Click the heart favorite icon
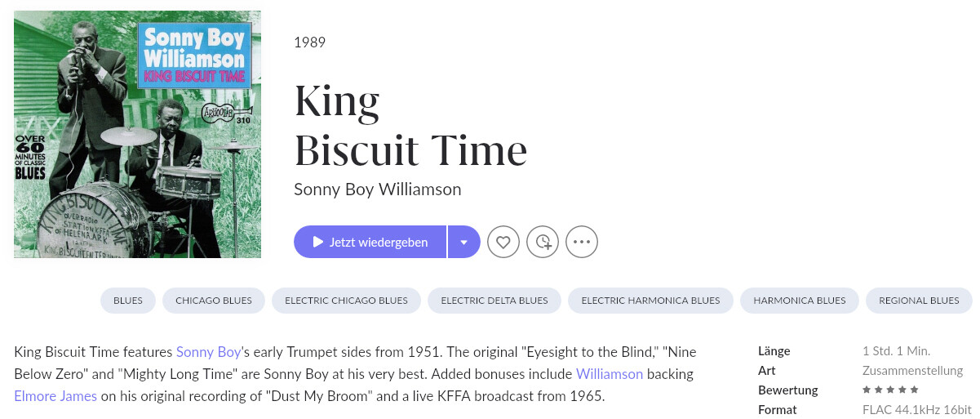 [503, 242]
